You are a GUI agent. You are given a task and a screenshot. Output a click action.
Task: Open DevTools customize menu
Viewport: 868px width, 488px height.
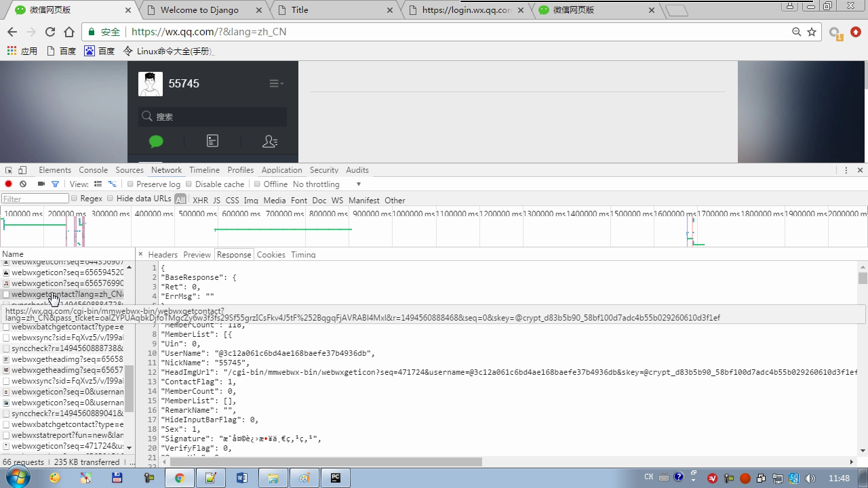(846, 170)
